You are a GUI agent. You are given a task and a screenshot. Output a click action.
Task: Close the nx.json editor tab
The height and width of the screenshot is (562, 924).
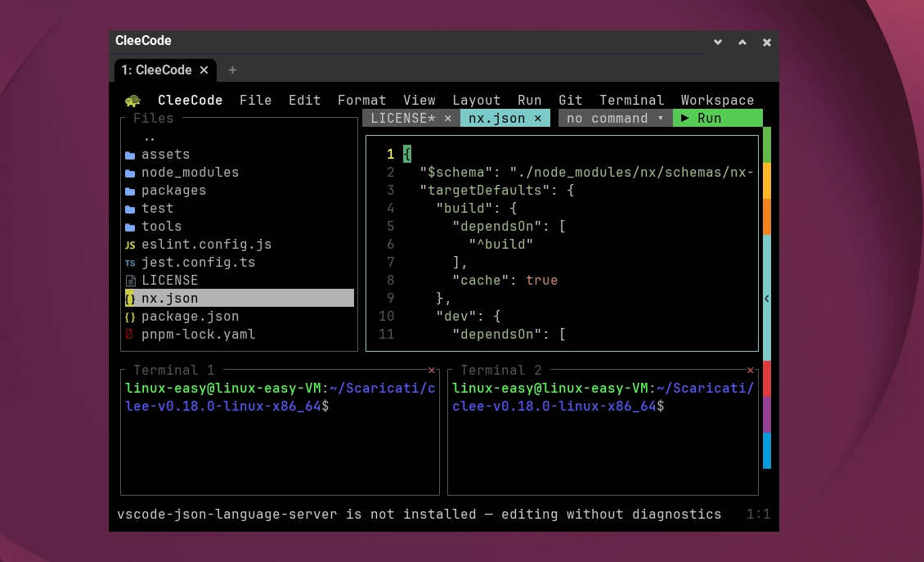(538, 119)
